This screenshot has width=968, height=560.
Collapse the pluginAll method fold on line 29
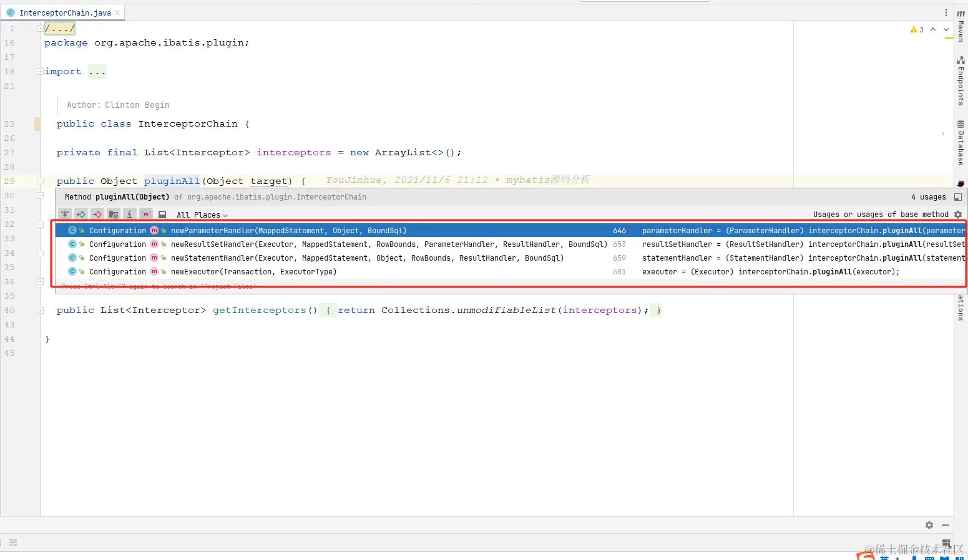[40, 181]
